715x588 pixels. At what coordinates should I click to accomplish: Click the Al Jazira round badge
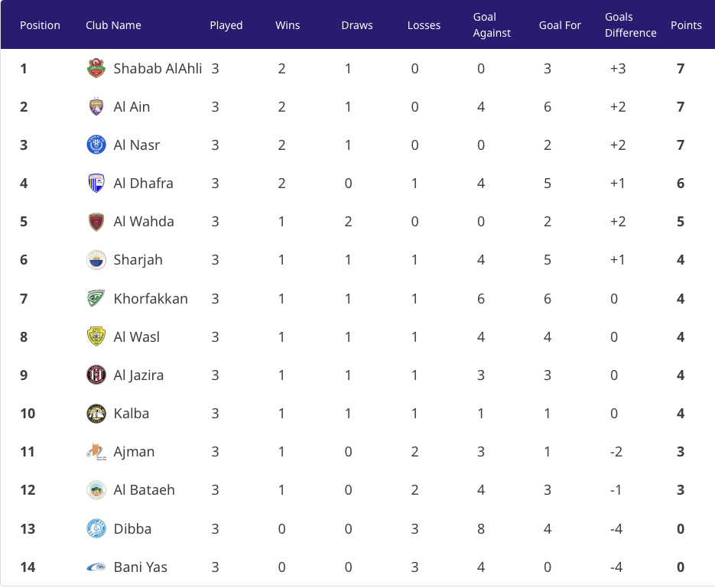pos(96,375)
